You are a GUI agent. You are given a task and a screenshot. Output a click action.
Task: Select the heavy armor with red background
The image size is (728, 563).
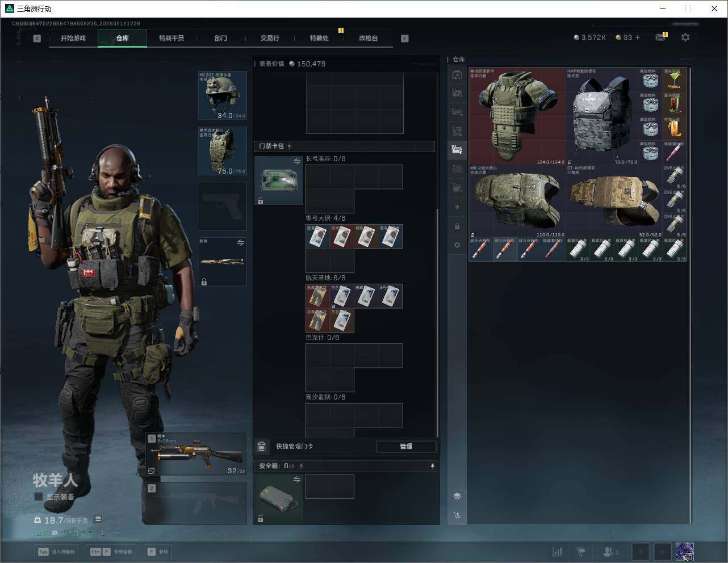(x=517, y=116)
